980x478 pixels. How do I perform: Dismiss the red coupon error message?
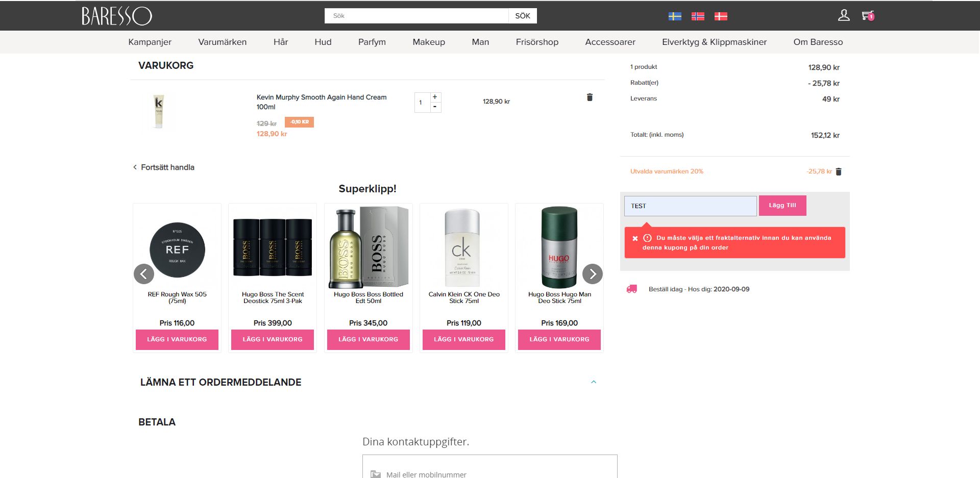[635, 238]
